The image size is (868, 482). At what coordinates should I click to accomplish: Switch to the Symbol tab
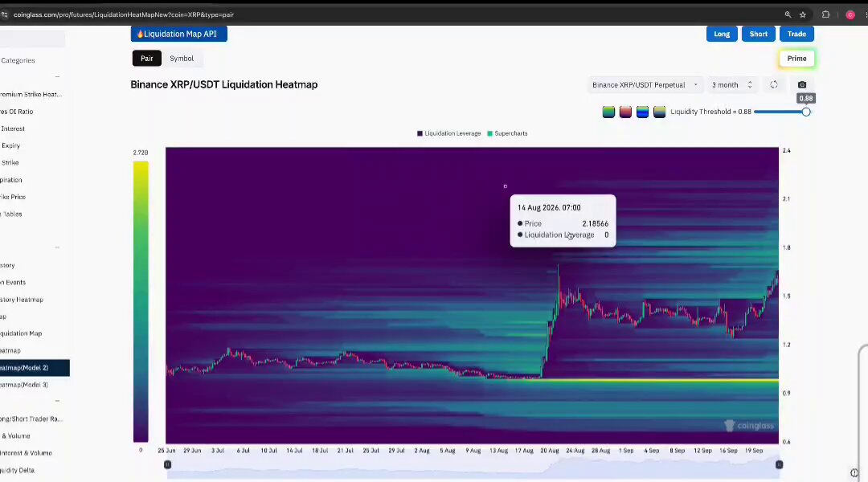tap(182, 59)
